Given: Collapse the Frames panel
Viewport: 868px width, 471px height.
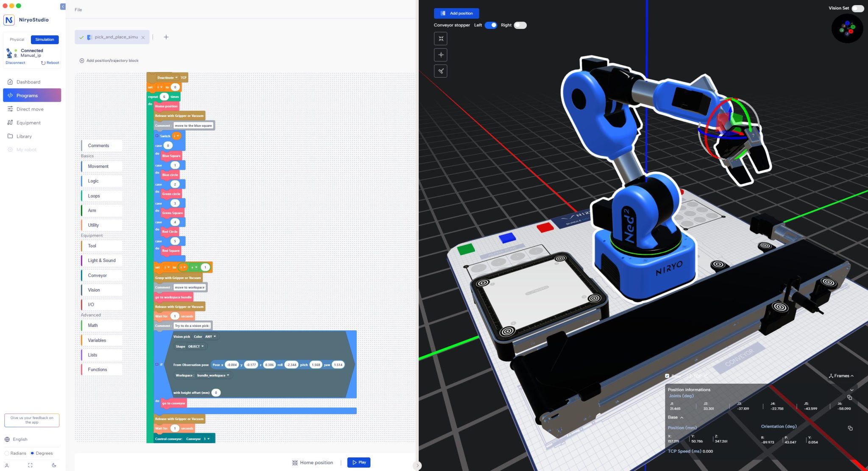Looking at the screenshot, I should pyautogui.click(x=841, y=376).
